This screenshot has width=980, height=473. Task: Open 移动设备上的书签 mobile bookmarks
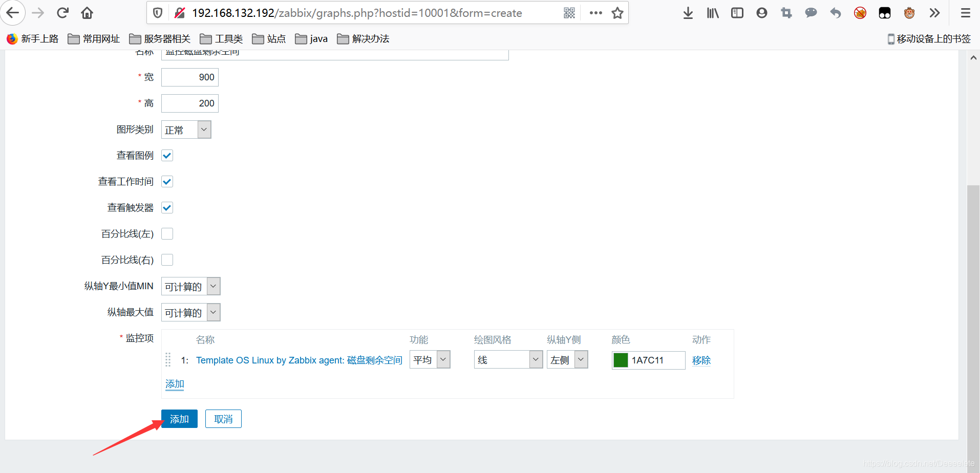929,39
